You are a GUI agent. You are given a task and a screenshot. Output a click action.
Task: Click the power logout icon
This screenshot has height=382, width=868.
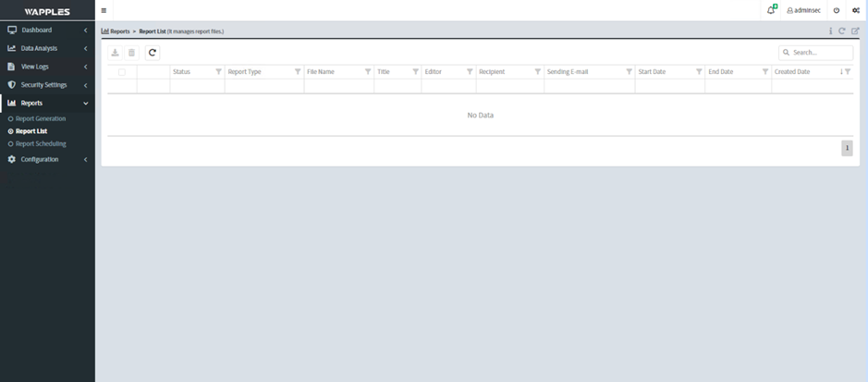(x=837, y=10)
